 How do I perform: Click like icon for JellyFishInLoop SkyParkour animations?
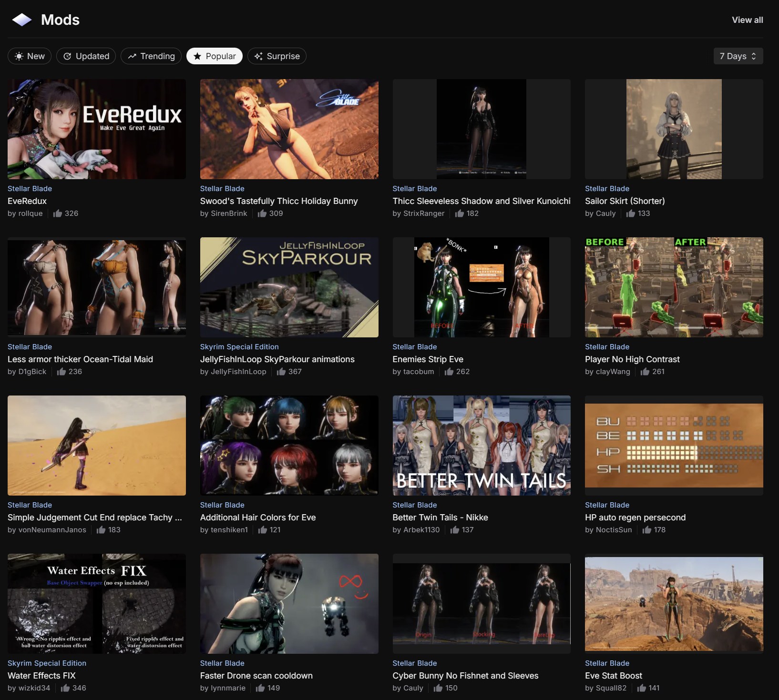click(x=281, y=372)
